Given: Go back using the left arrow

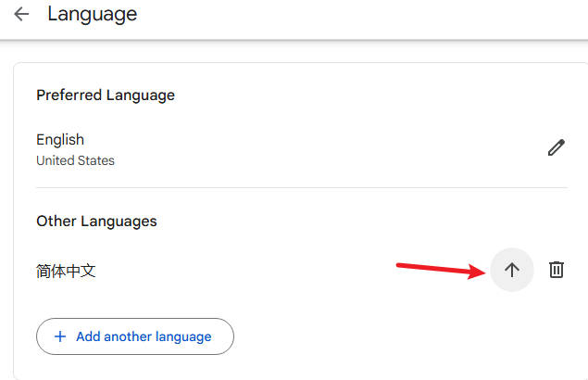Looking at the screenshot, I should (x=21, y=14).
